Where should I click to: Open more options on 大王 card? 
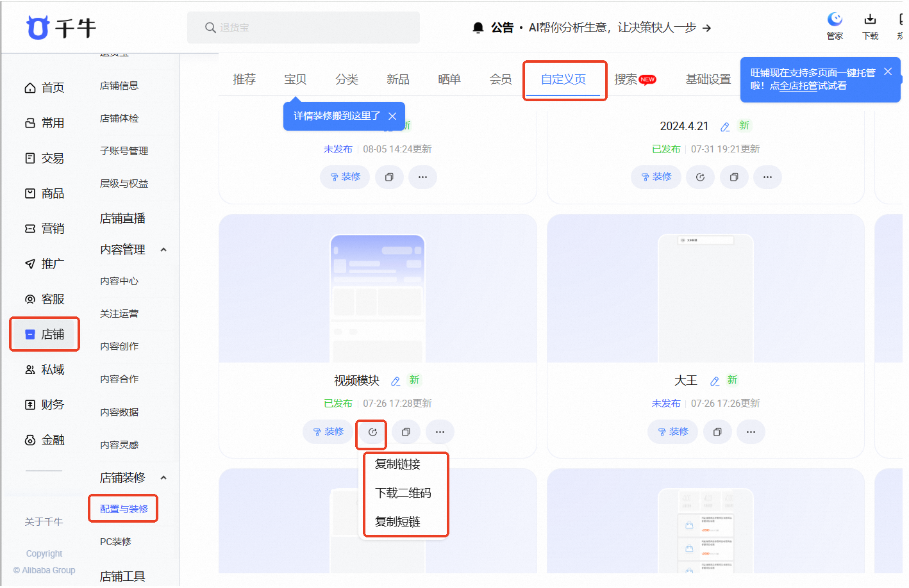751,432
